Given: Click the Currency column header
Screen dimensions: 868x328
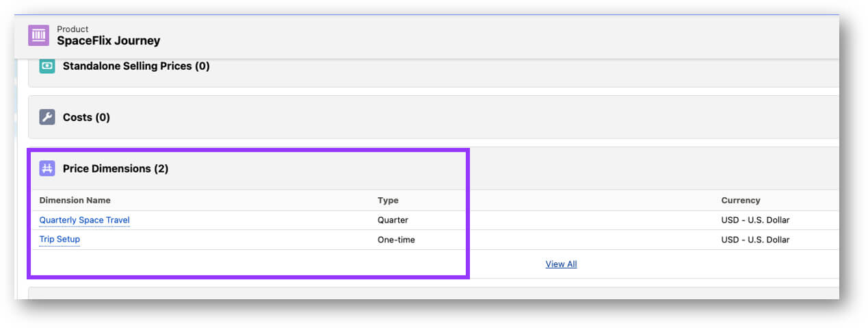Looking at the screenshot, I should coord(740,201).
